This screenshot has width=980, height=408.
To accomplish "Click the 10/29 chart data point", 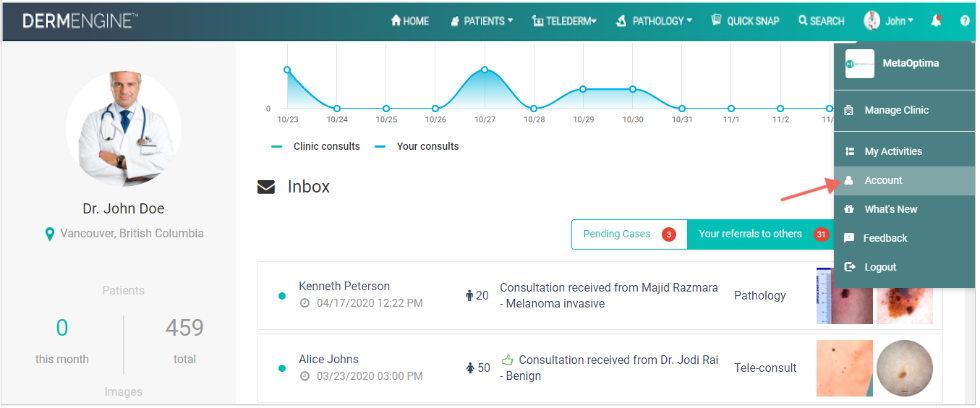I will coord(583,89).
